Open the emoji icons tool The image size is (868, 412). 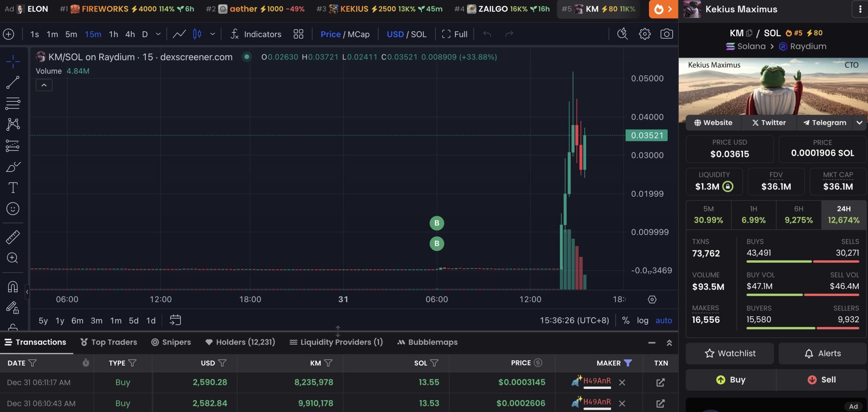pos(13,209)
